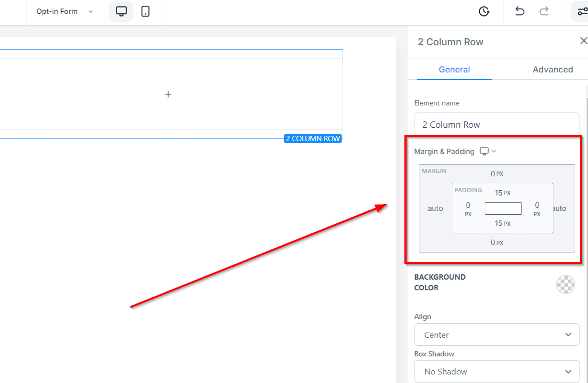Click the undo arrow
Viewport: 588px width, 383px height.
pos(520,12)
